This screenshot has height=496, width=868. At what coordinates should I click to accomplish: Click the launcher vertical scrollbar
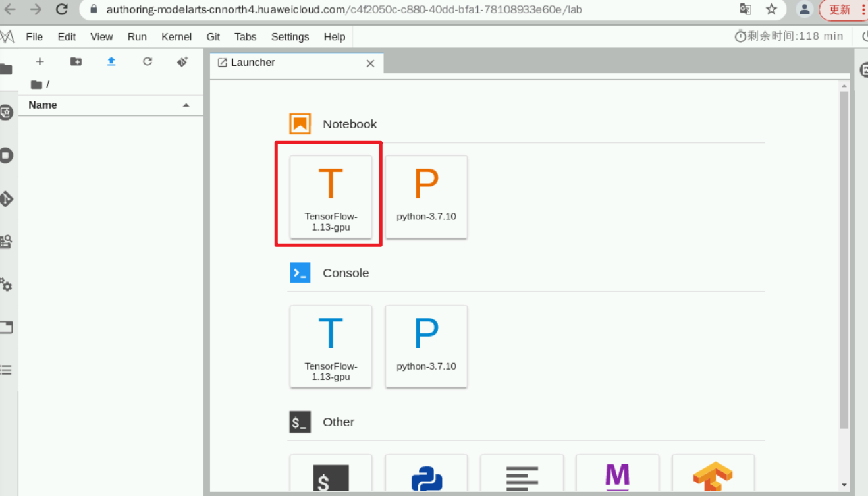click(844, 260)
